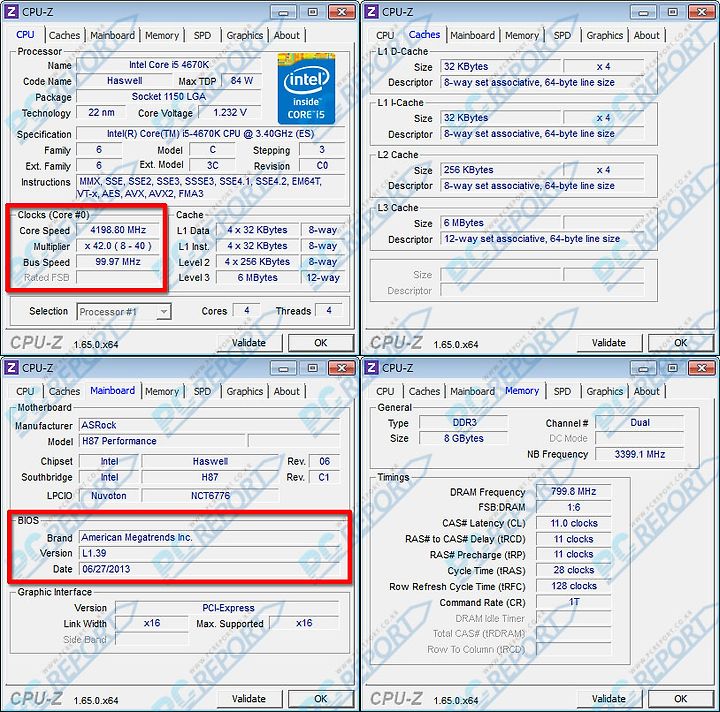720x712 pixels.
Task: Click the memory Type value DDR3
Action: tap(464, 422)
